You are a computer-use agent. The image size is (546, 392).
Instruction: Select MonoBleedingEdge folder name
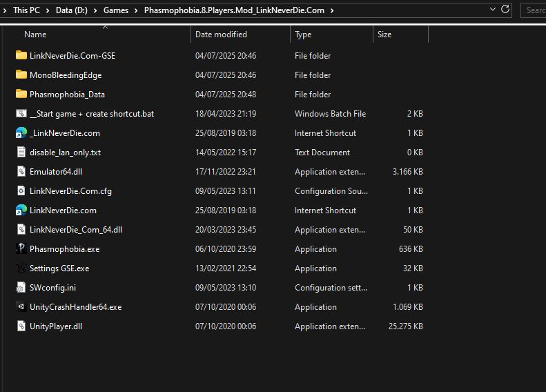tap(66, 75)
